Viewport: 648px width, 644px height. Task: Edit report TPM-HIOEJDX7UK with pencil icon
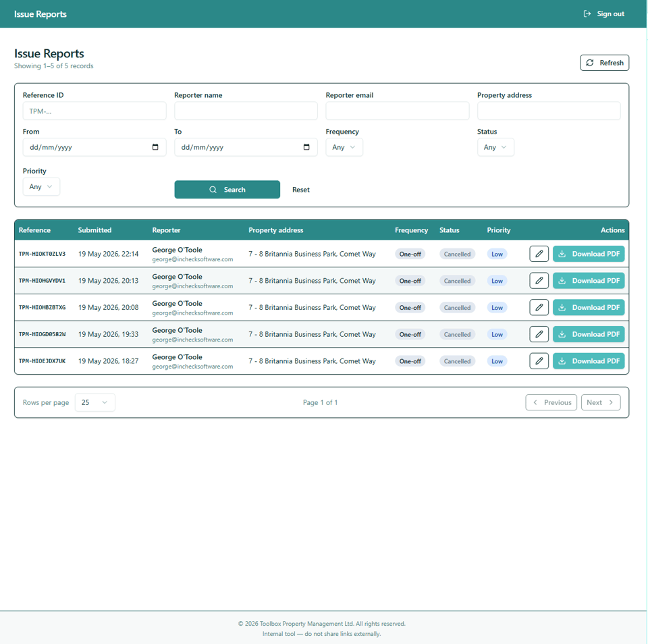[x=539, y=361]
